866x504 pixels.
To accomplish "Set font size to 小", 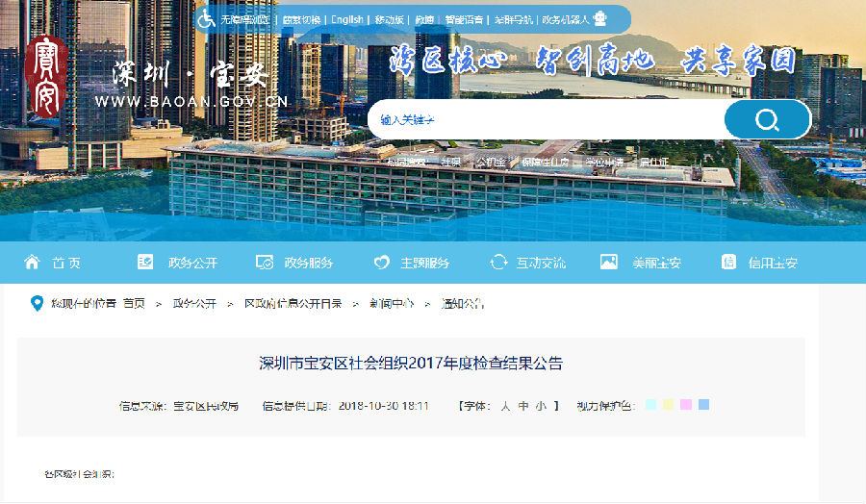I will click(542, 406).
